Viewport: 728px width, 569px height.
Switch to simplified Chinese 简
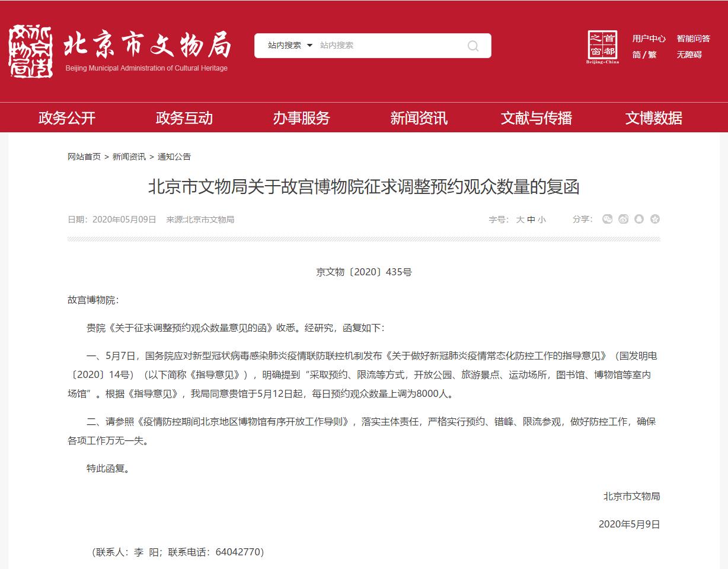(x=636, y=55)
